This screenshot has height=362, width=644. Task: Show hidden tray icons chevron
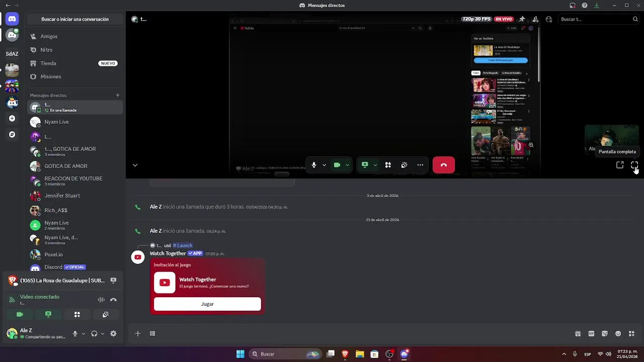(563, 354)
